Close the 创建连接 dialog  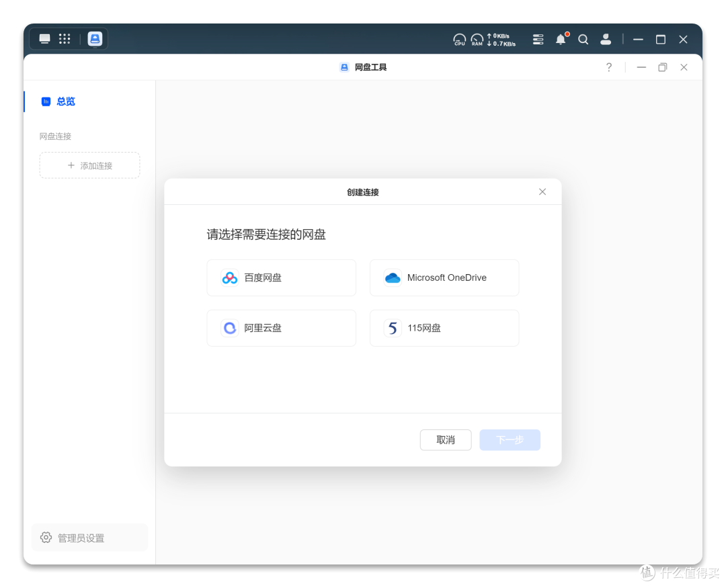542,192
